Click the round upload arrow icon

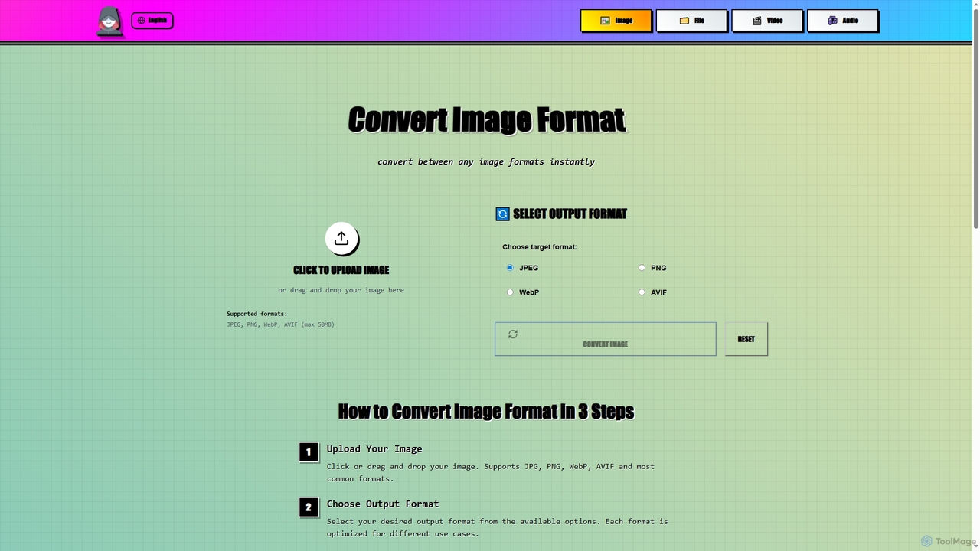point(341,238)
